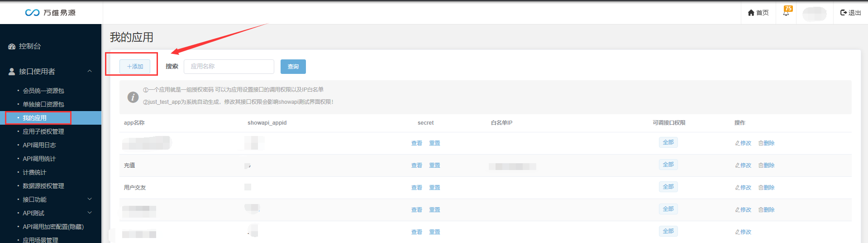The height and width of the screenshot is (243, 868).
Task: Click the showapi_appid column header
Action: click(x=267, y=123)
